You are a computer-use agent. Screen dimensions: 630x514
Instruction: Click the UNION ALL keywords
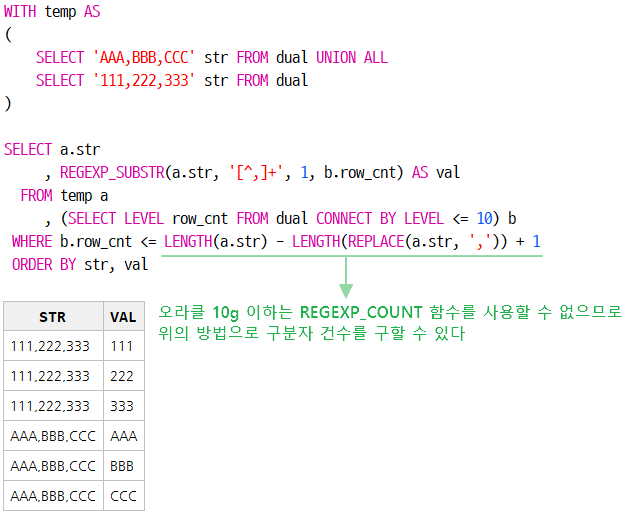[x=352, y=57]
